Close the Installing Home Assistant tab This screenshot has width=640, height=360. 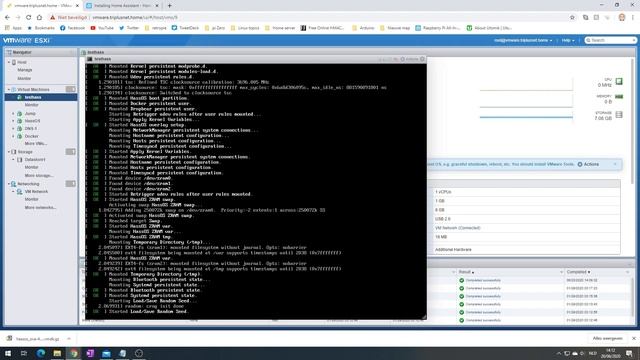tap(157, 6)
